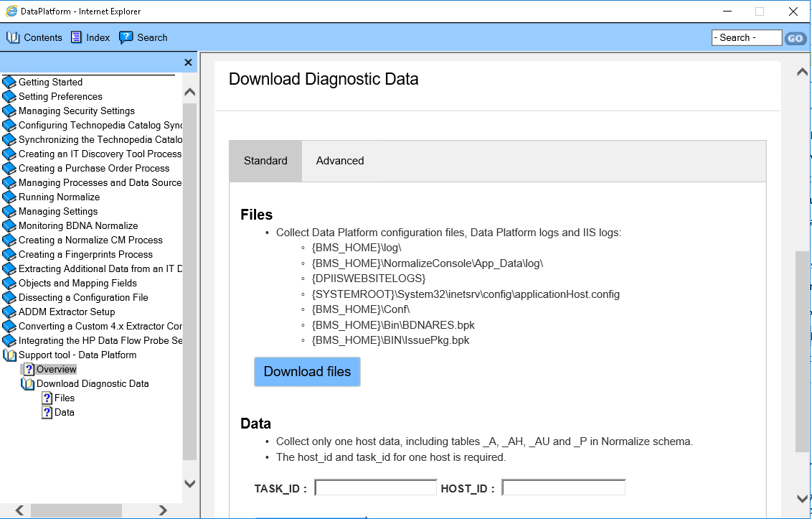The image size is (812, 519).
Task: Open the Contents tab label
Action: (43, 37)
